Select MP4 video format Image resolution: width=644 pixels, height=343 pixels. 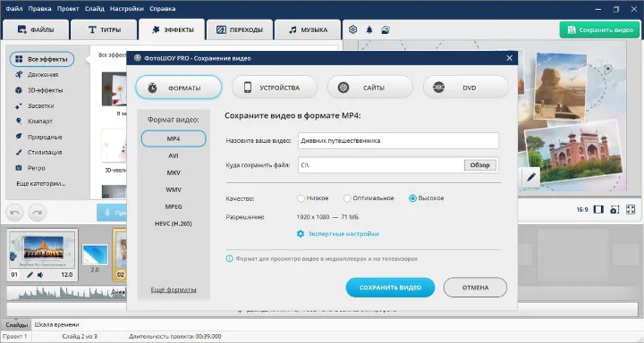pos(174,138)
